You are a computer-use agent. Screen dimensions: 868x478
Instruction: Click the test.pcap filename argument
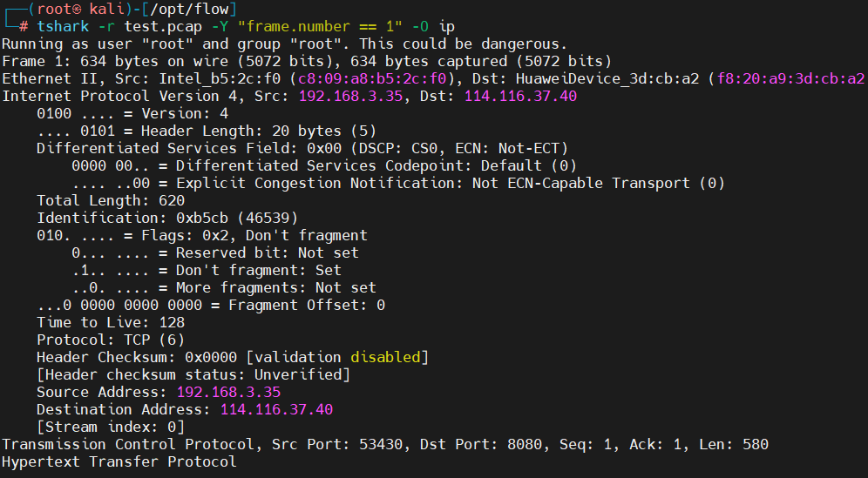[x=163, y=26]
